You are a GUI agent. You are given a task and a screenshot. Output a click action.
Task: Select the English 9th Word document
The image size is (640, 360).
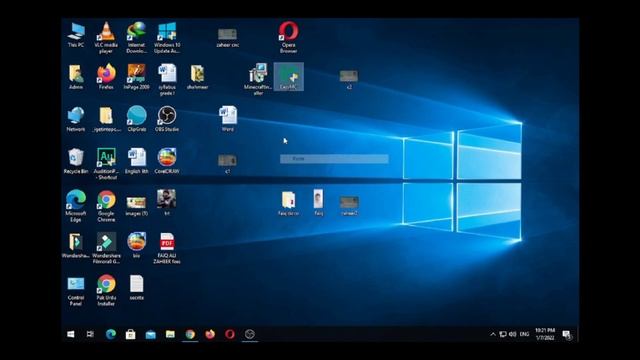point(136,161)
